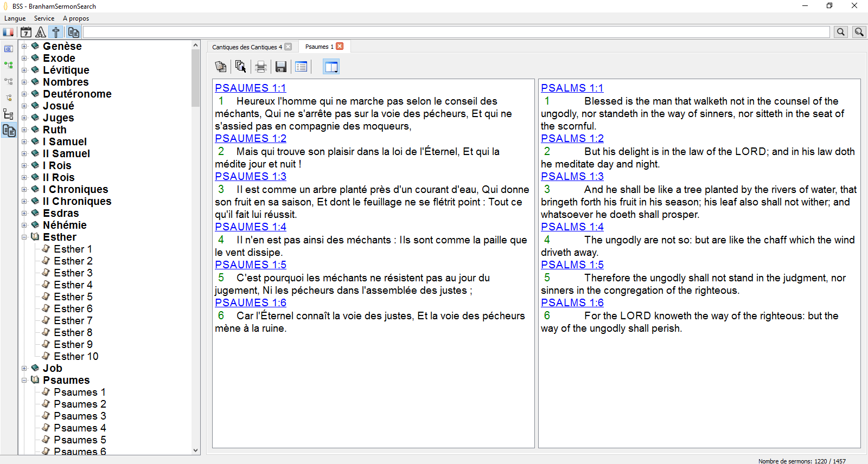Select Esther 1 chapter in tree
Viewport: 868px width, 464px height.
[x=73, y=249]
